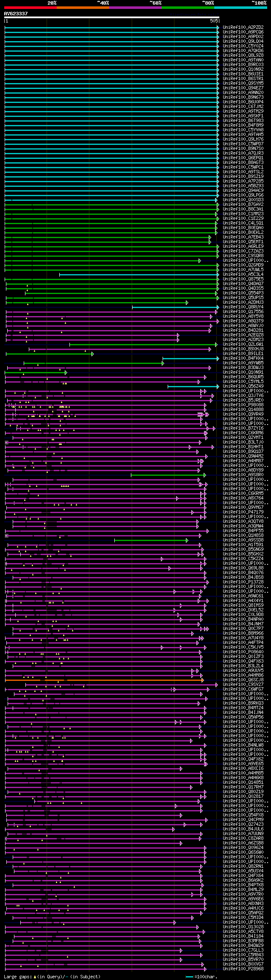Select hit label UniRef100_B4NLW8
This screenshot has width=271, height=980.
pyautogui.click(x=243, y=745)
